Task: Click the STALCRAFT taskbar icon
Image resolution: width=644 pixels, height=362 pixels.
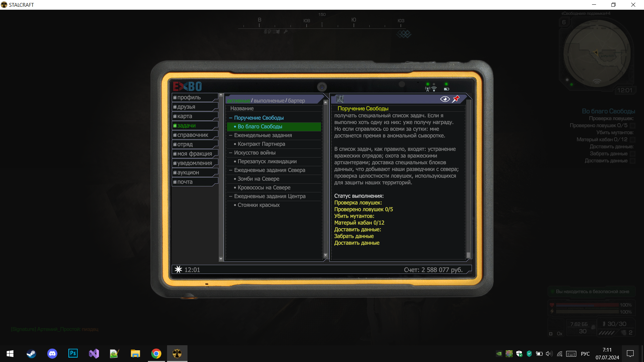Action: click(177, 354)
